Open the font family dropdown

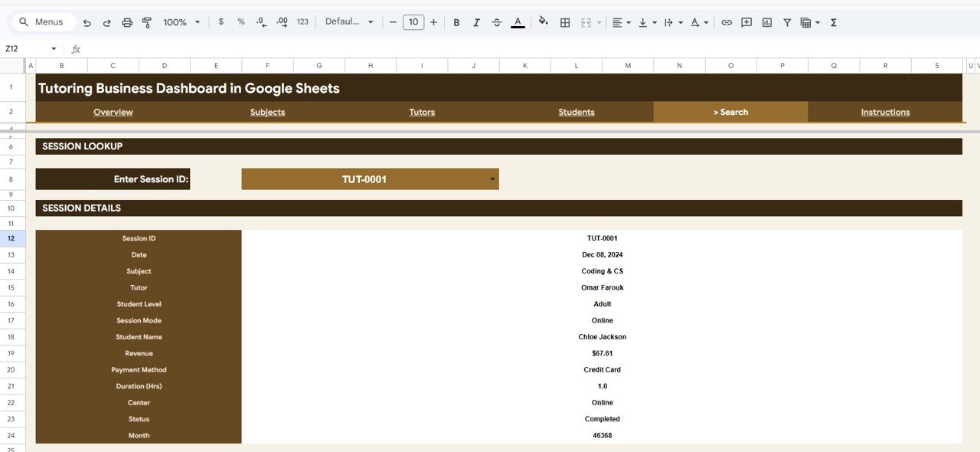(x=350, y=22)
